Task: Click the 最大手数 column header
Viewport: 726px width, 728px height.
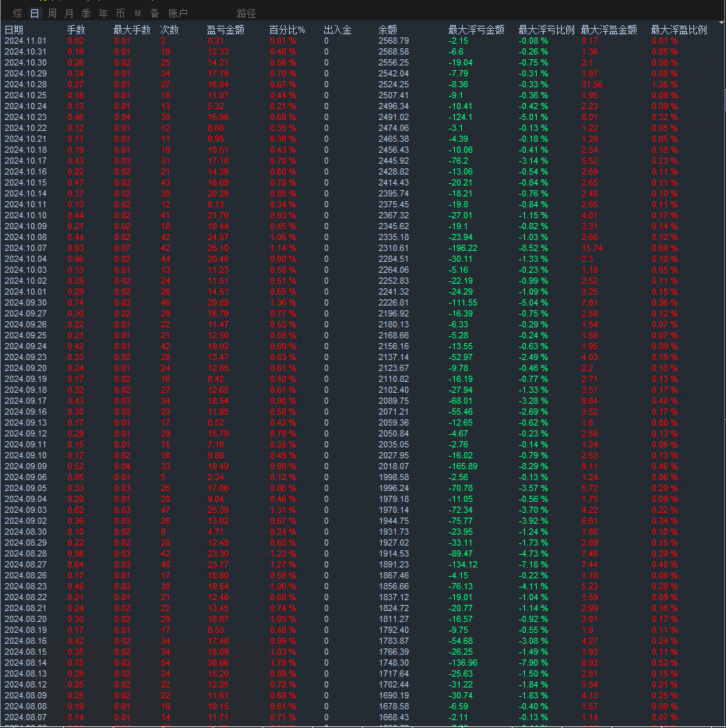Action: tap(132, 30)
